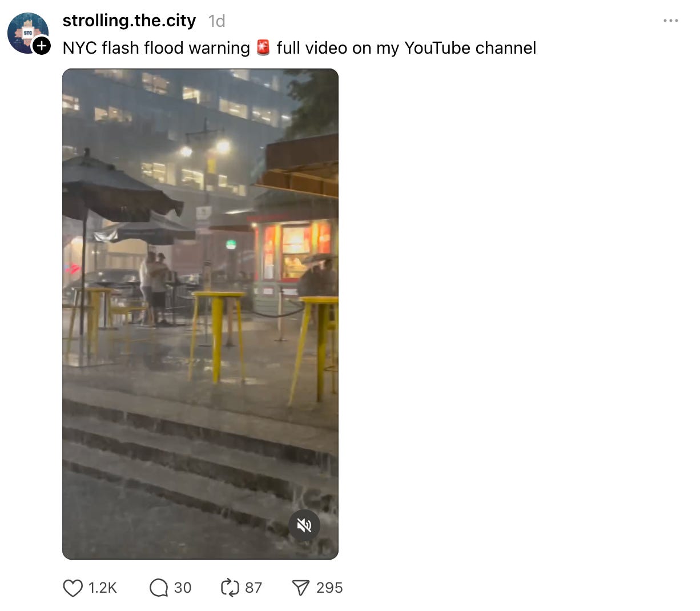This screenshot has height=611, width=700.
Task: Unmute the video with the speaker icon
Action: point(304,525)
